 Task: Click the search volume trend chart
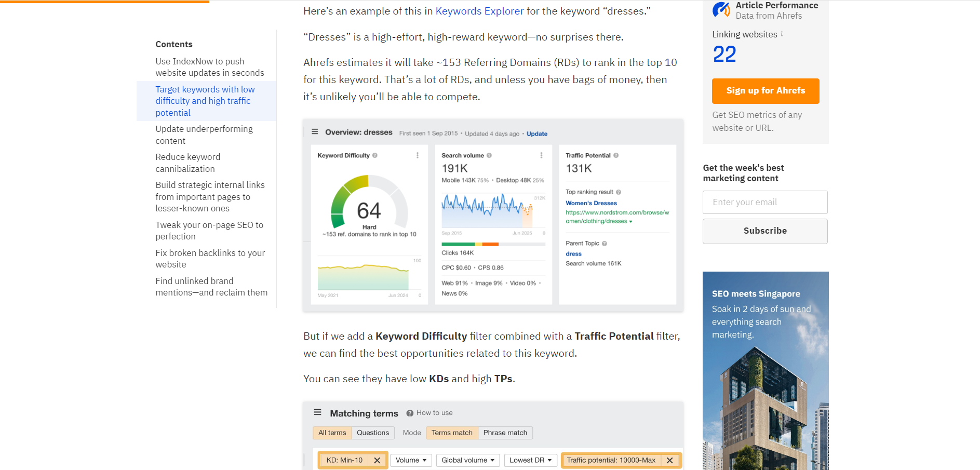[x=487, y=210]
